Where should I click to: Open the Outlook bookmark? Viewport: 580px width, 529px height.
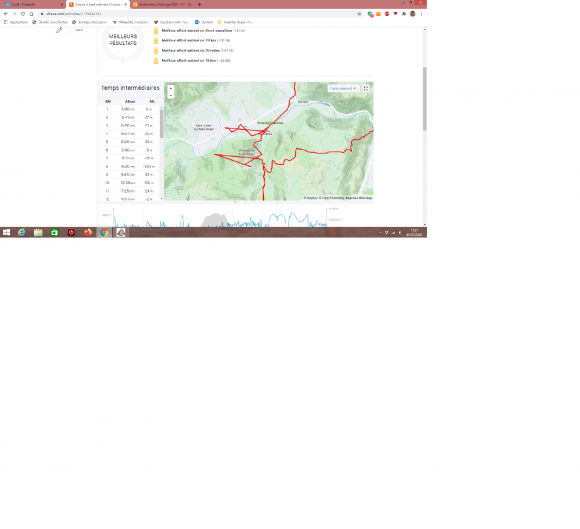tap(204, 22)
